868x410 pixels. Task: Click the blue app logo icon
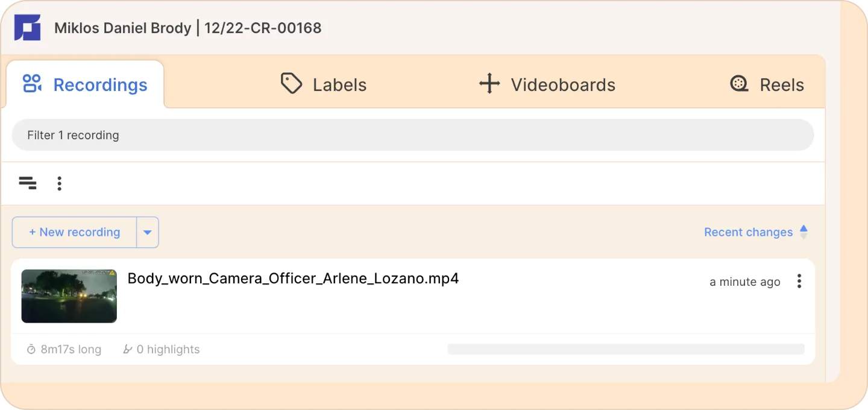pos(27,28)
